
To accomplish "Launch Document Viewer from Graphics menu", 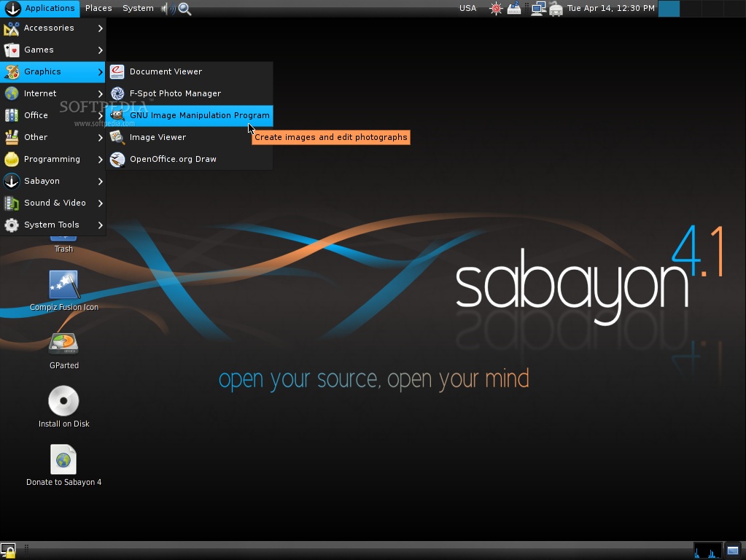I will 190,72.
